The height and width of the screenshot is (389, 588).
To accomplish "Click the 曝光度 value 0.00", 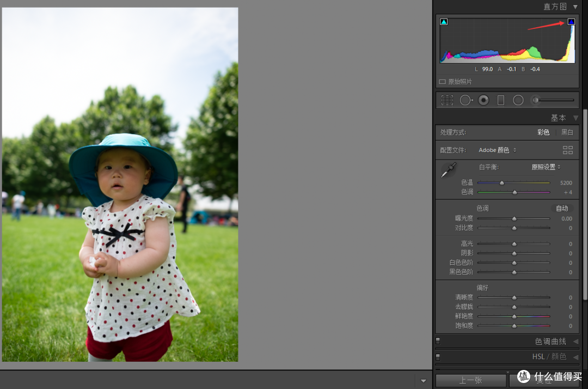I will (567, 218).
